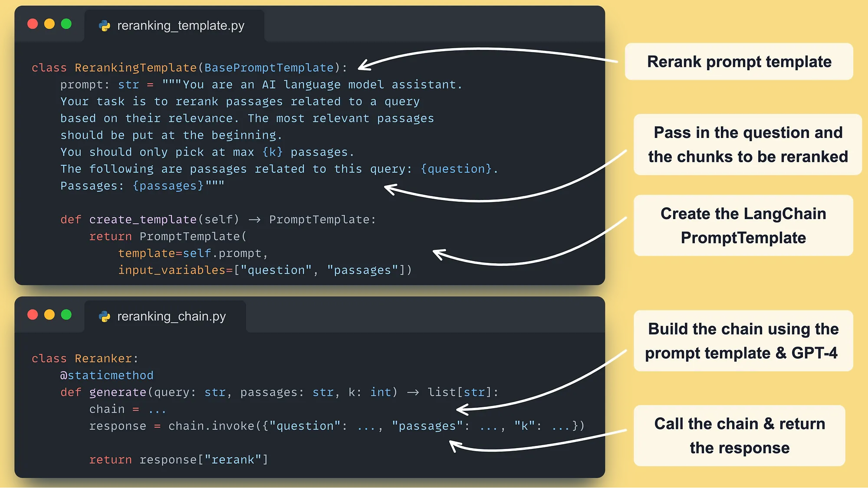The height and width of the screenshot is (488, 868).
Task: Click green maximize dot on top window
Action: point(66,24)
